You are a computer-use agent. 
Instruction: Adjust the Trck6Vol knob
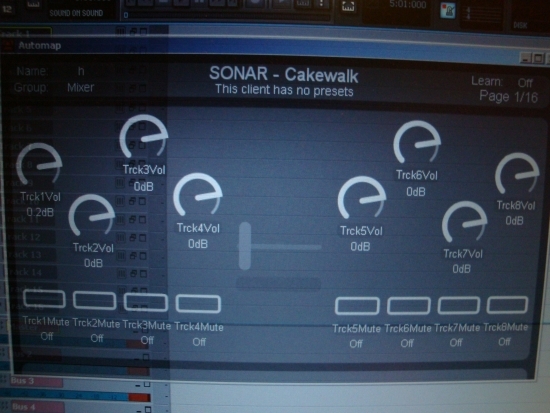[417, 142]
